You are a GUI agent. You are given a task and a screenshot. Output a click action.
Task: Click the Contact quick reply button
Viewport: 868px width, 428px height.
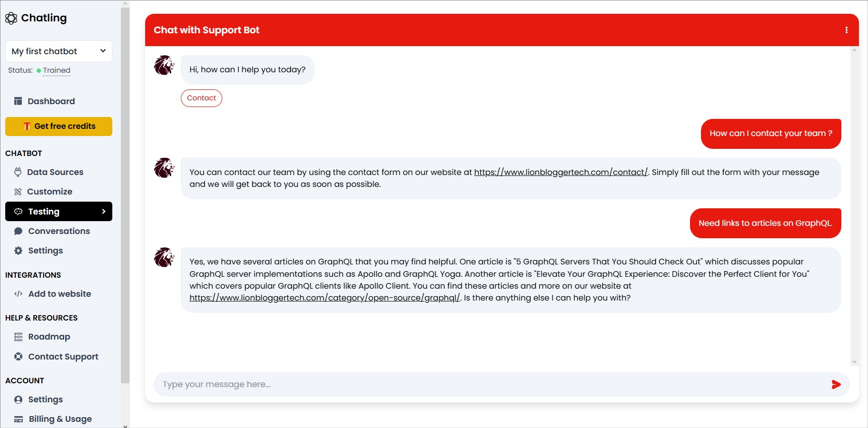click(x=201, y=98)
